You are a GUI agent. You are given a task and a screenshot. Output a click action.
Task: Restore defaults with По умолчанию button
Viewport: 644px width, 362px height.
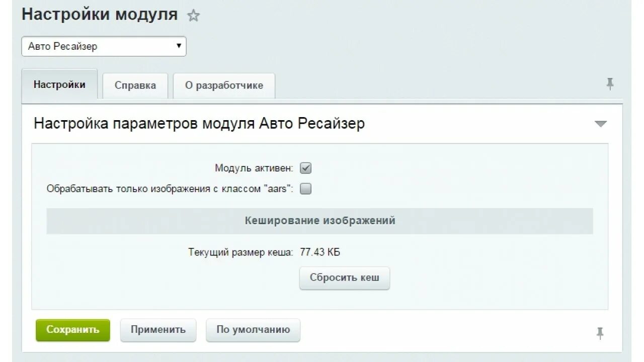coord(253,330)
